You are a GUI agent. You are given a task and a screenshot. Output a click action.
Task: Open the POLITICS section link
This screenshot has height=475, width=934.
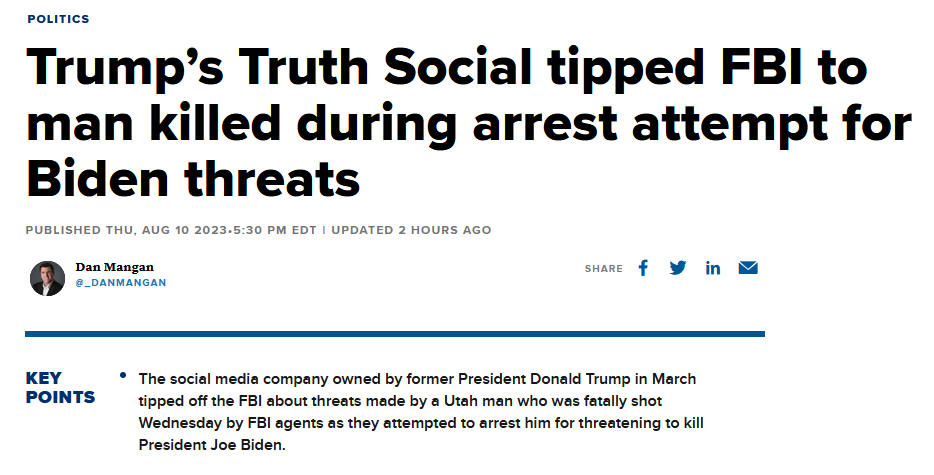click(x=58, y=19)
